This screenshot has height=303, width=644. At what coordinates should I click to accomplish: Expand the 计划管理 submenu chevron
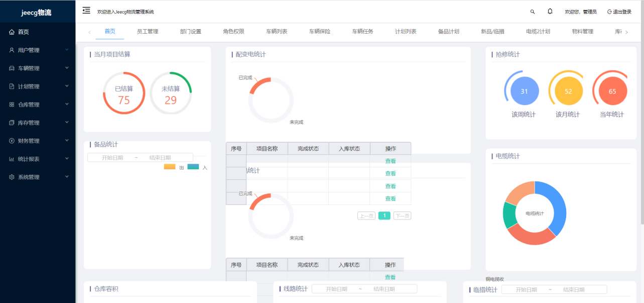click(67, 86)
